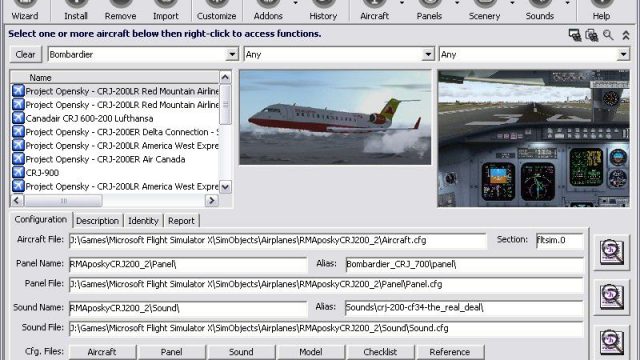Click the Remove toolbar button
640x360 pixels.
(120, 11)
